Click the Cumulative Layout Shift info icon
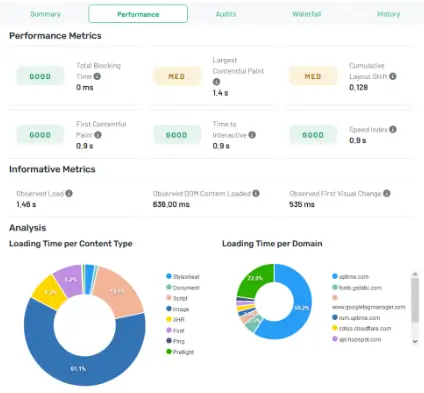Screen dimensions: 424x393 click(393, 76)
